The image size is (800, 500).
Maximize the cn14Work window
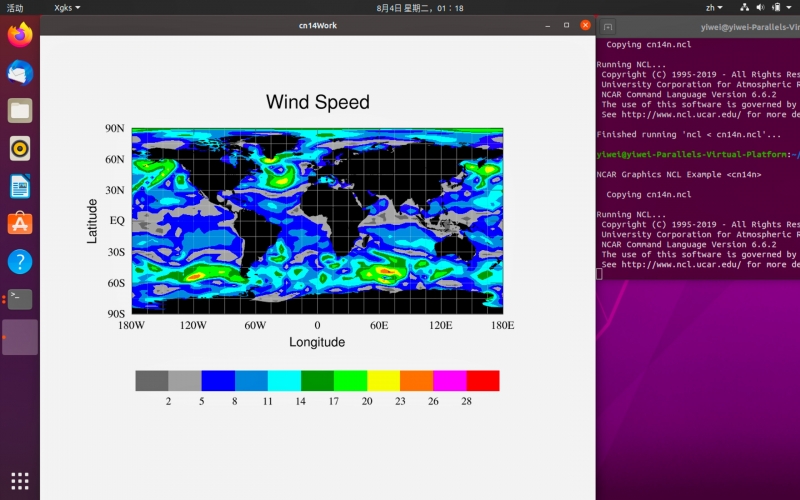coord(567,25)
